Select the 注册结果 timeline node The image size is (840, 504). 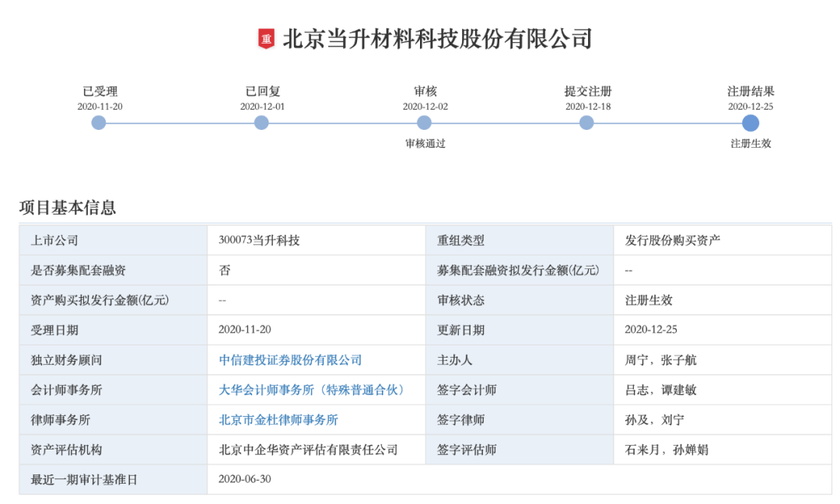point(751,123)
